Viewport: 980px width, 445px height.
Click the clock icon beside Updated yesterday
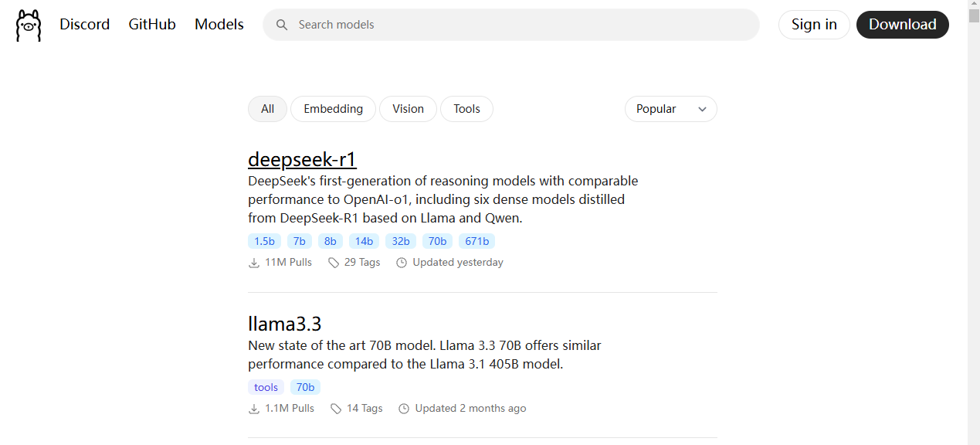(402, 263)
